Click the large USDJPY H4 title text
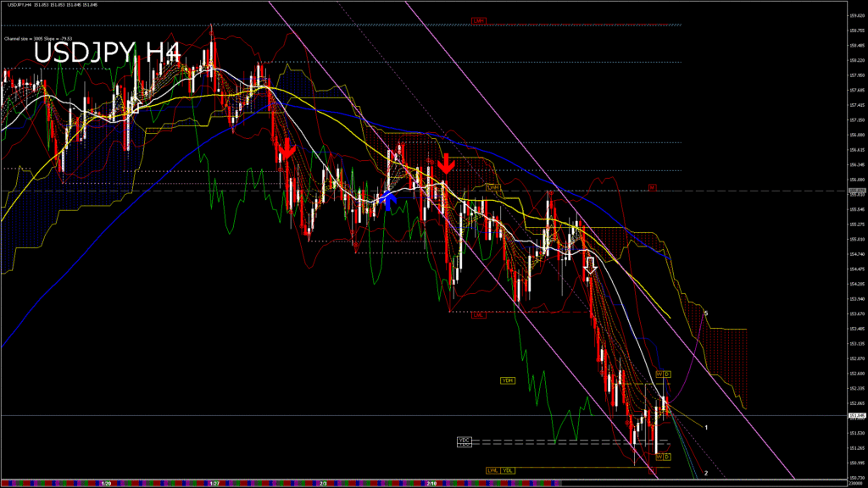This screenshot has width=868, height=488. [106, 53]
